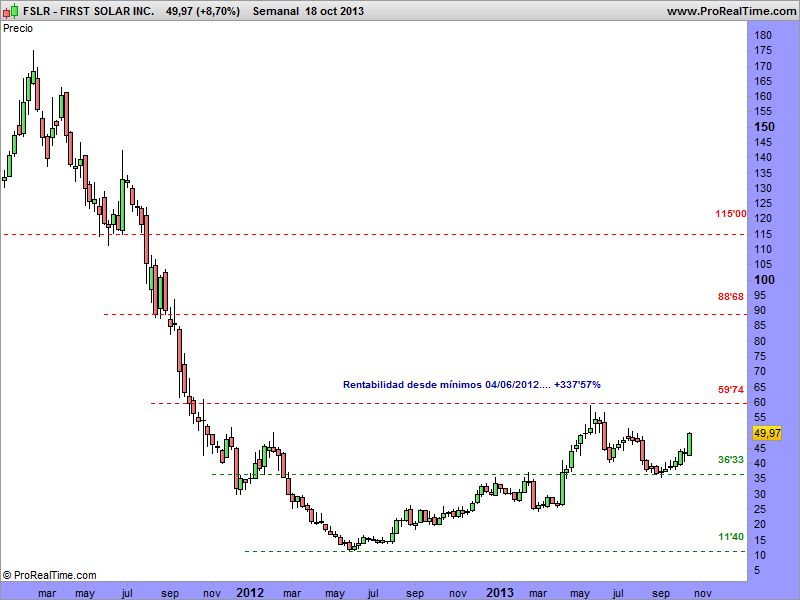Select the latest tall green weekly candle
Viewport: 800px width, 600px height.
(x=689, y=444)
